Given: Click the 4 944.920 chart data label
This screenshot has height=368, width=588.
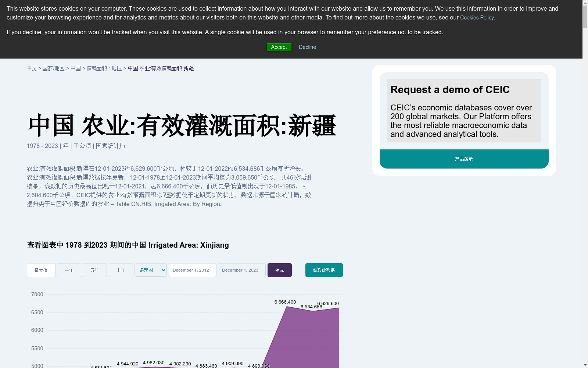Looking at the screenshot, I should click(128, 364).
